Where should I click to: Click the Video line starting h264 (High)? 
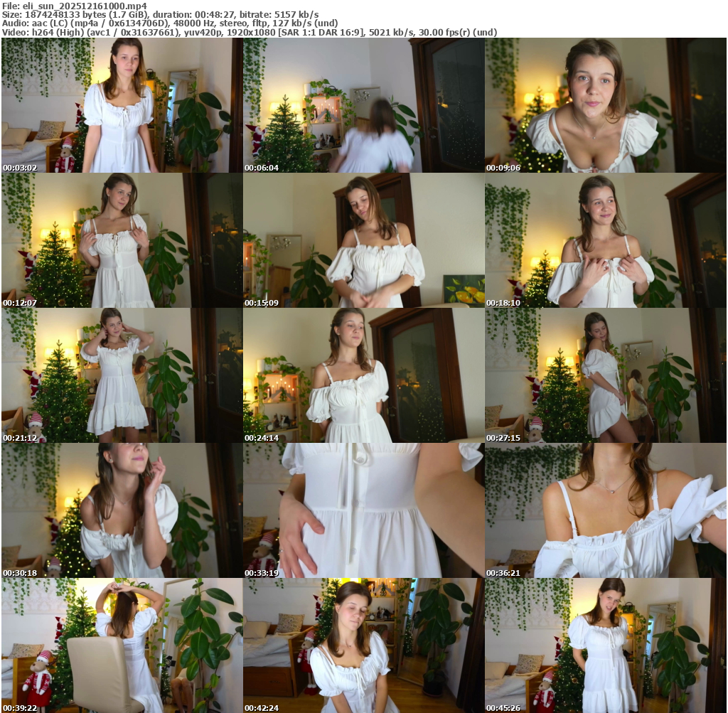(250, 33)
